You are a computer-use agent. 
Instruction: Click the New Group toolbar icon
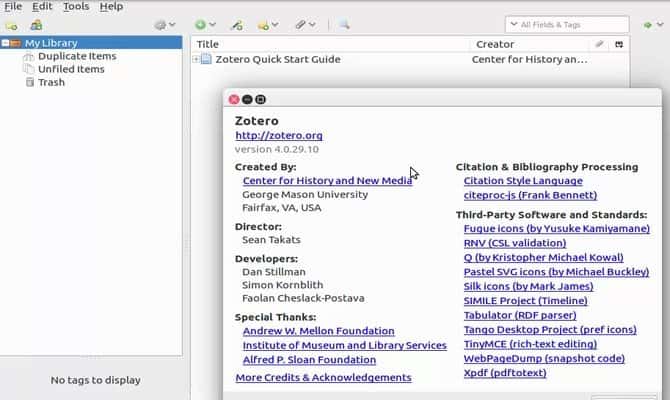(36, 25)
